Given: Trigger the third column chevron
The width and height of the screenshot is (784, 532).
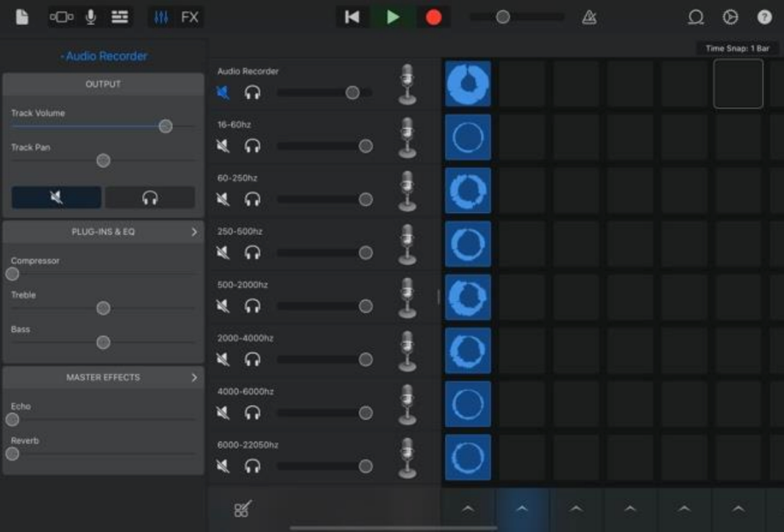Looking at the screenshot, I should click(x=576, y=508).
